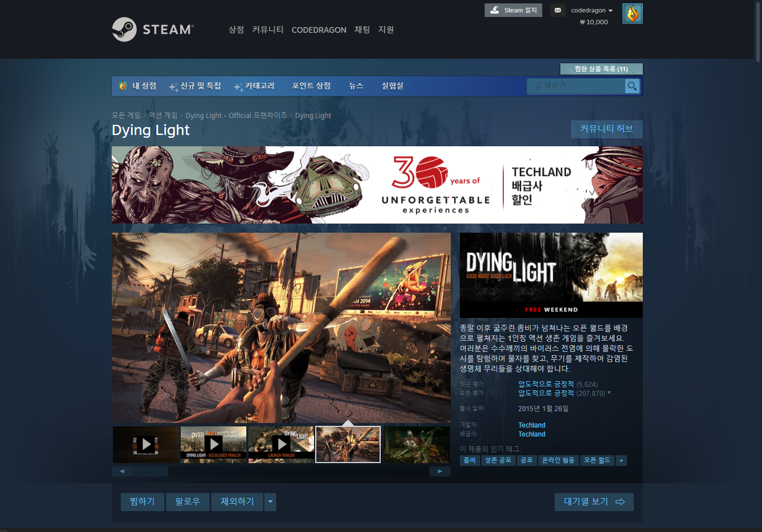Image resolution: width=762 pixels, height=532 pixels.
Task: Select the highlighted baseball bat screenshot thumbnail
Action: pos(348,444)
